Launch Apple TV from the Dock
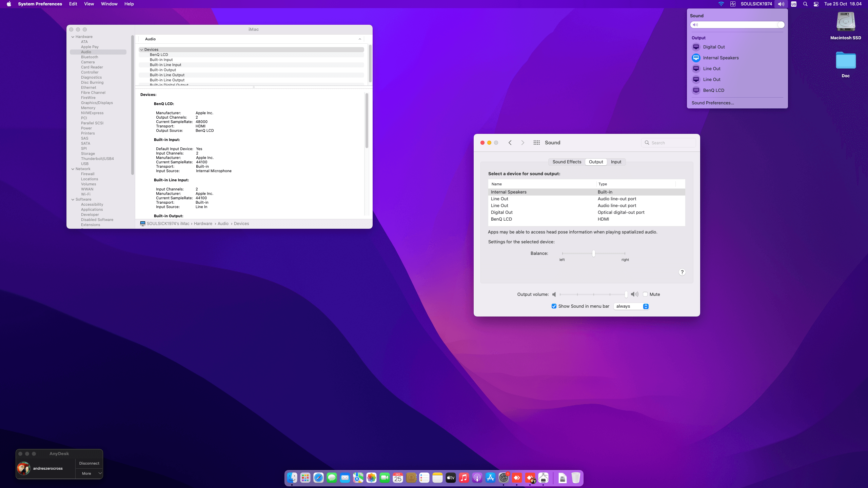The height and width of the screenshot is (488, 868). pos(451,478)
